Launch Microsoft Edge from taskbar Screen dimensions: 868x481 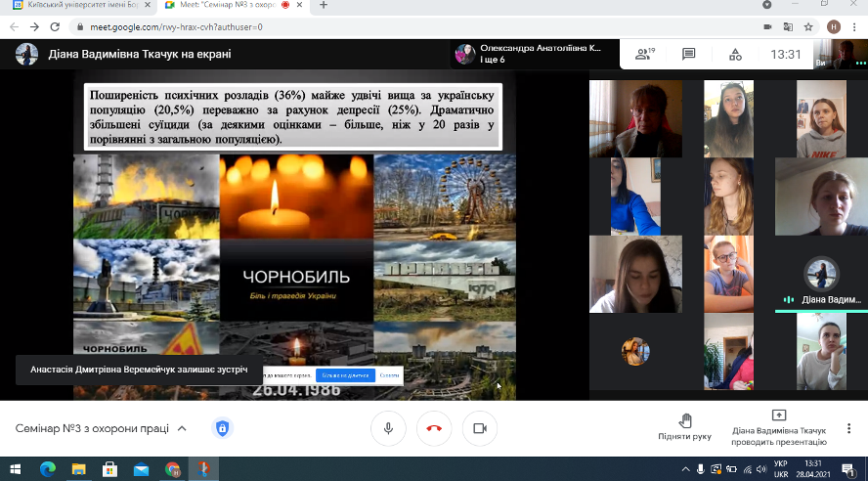pos(48,469)
